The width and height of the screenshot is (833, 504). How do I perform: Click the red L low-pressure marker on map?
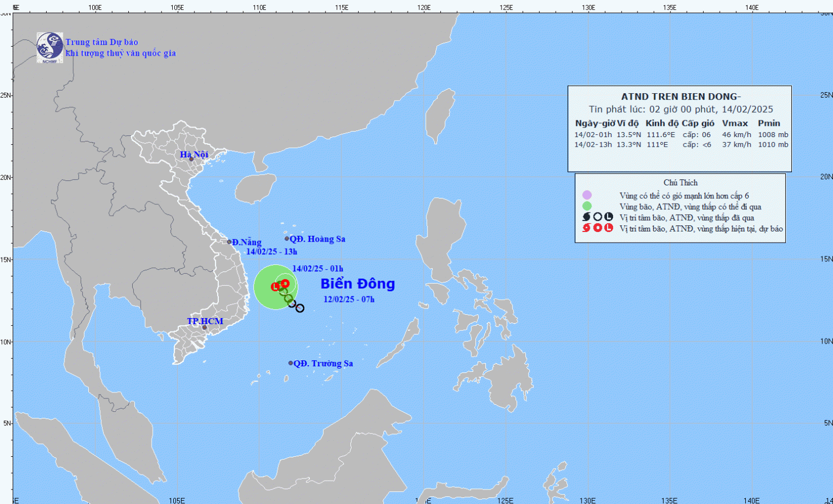coord(275,287)
